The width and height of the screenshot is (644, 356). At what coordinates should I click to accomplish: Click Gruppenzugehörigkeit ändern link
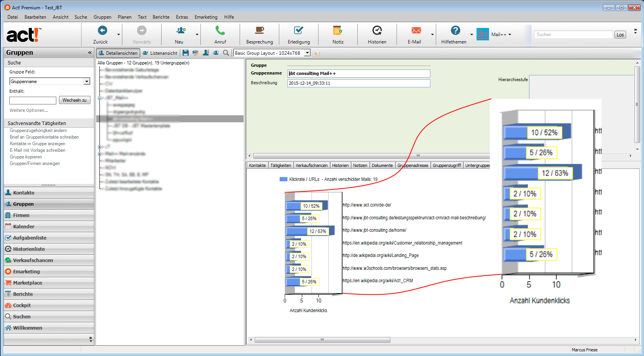38,130
